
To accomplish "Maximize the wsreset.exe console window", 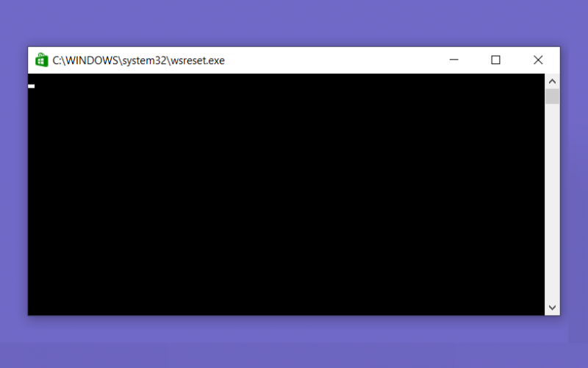I will coord(495,60).
